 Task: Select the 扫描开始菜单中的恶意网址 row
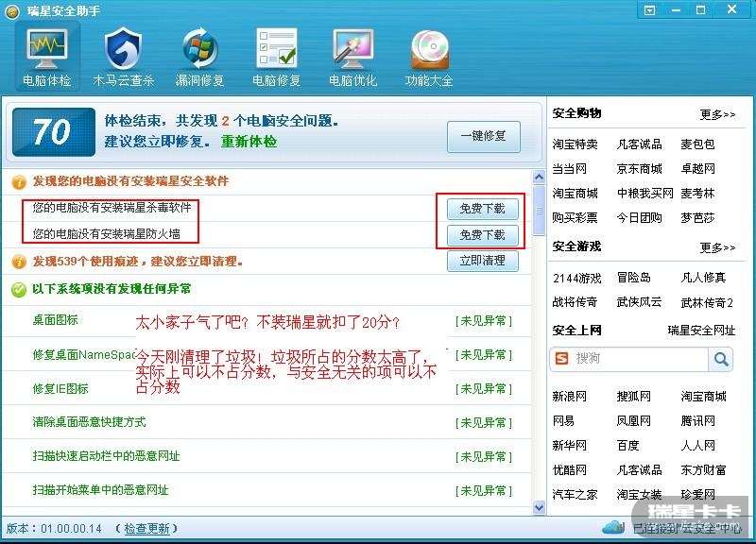(x=267, y=490)
